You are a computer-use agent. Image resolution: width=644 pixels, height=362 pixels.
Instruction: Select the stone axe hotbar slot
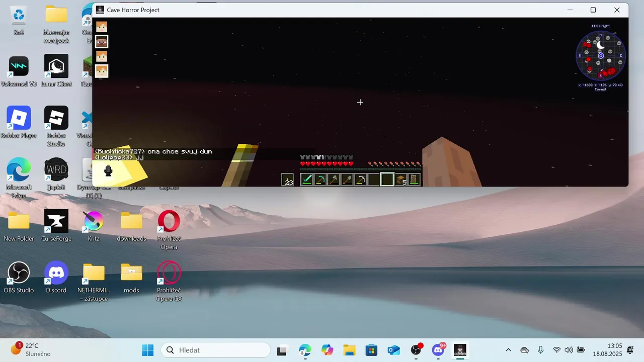coord(334,179)
